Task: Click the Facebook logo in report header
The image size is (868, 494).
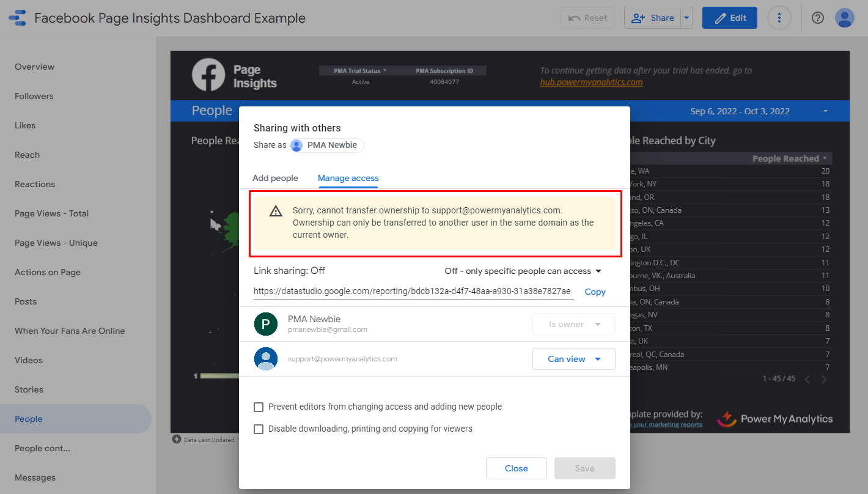Action: (208, 75)
